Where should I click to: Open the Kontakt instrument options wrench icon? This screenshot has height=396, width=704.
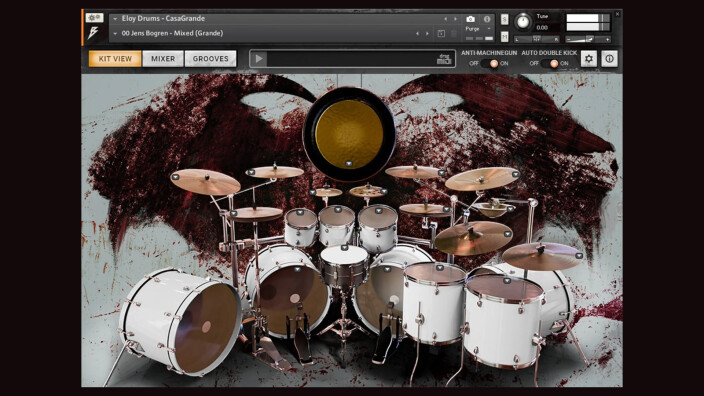tap(94, 18)
